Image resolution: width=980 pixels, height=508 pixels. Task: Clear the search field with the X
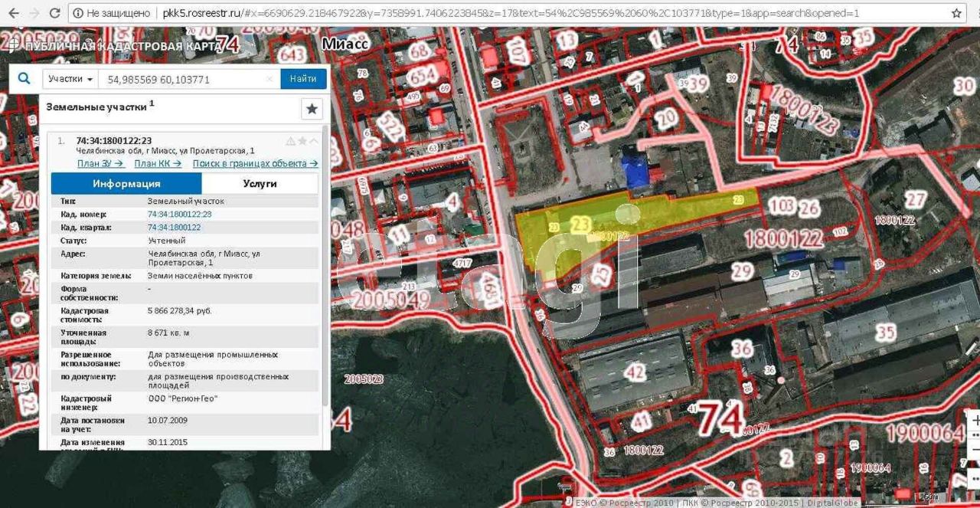pyautogui.click(x=269, y=79)
